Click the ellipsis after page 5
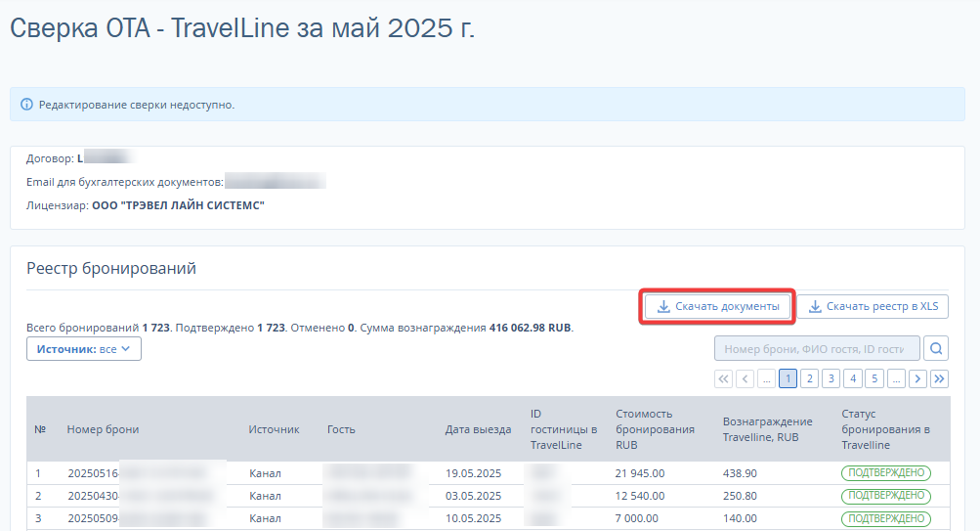 pos(896,378)
